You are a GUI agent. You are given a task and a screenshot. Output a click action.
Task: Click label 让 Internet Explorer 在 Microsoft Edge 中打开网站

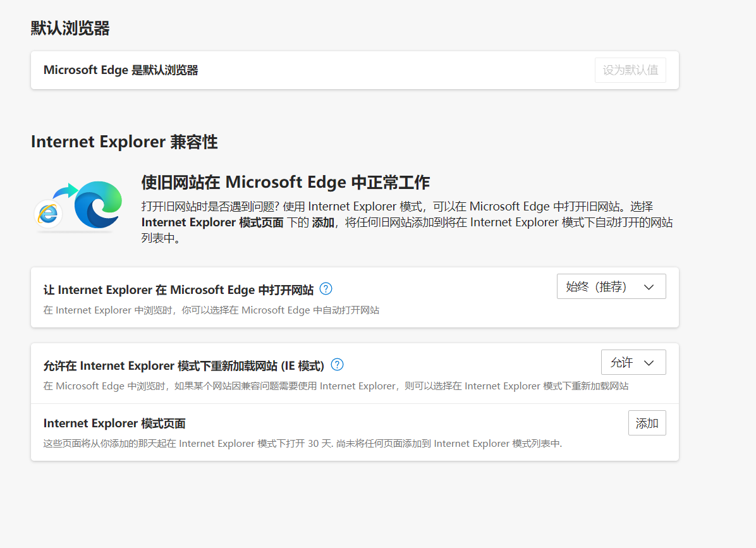click(178, 289)
